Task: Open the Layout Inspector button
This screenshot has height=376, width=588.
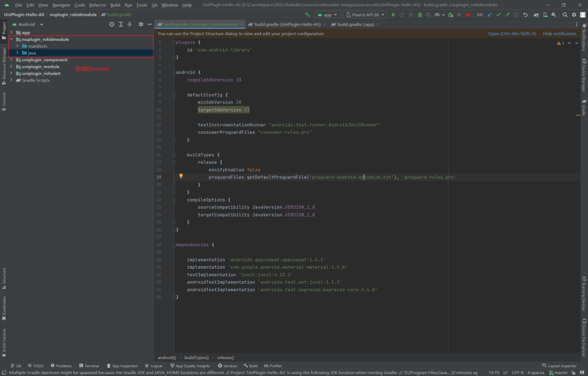Action: (559, 366)
